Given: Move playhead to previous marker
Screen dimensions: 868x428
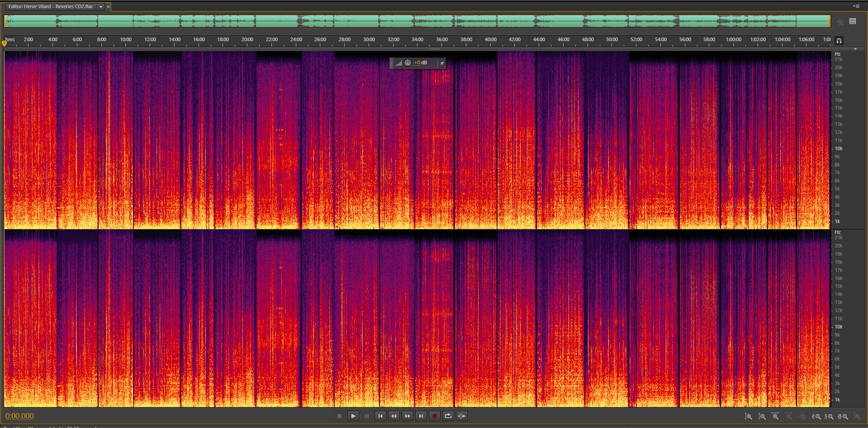Looking at the screenshot, I should 380,416.
